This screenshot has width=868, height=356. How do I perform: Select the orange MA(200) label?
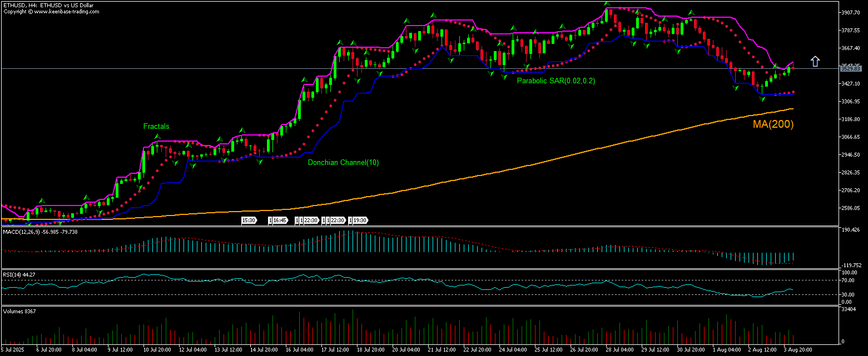tap(773, 124)
